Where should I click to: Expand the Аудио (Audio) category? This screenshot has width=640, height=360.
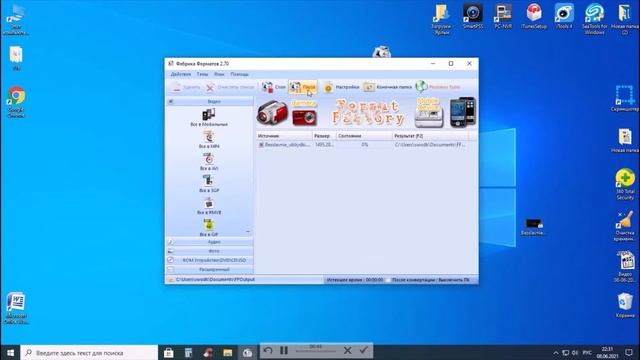[210, 242]
